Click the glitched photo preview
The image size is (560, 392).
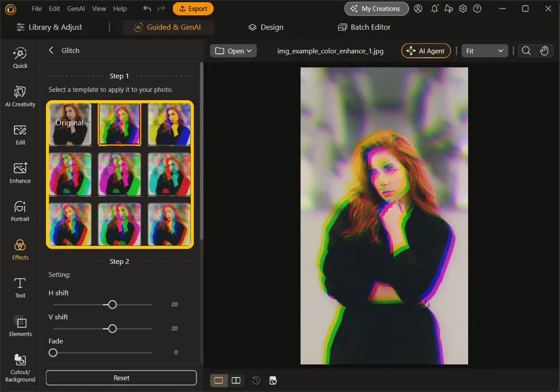384,216
